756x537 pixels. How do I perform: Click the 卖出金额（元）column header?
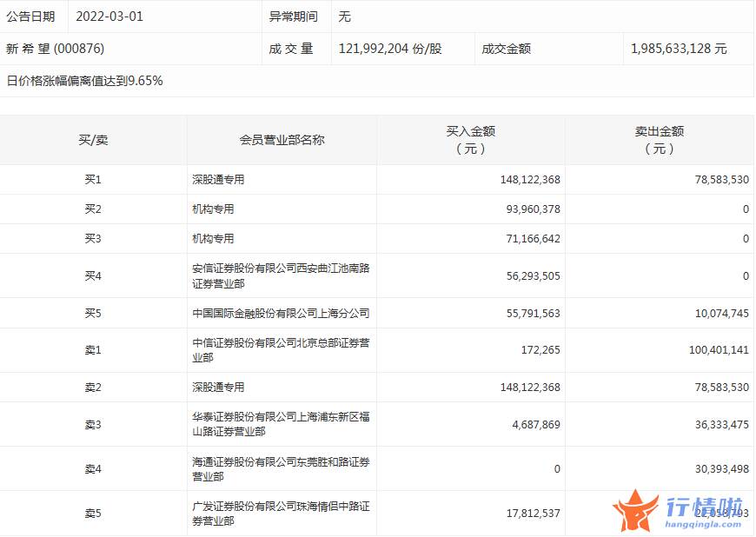[659, 140]
